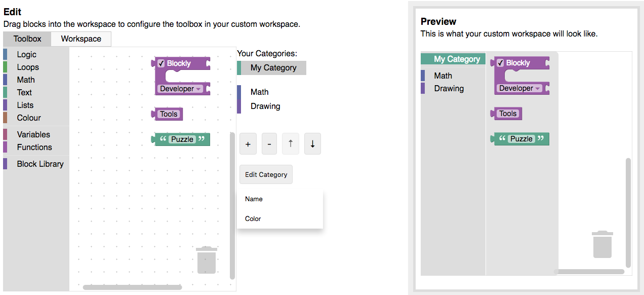Click the down arrow to reorder categories
644x295 pixels.
[312, 143]
